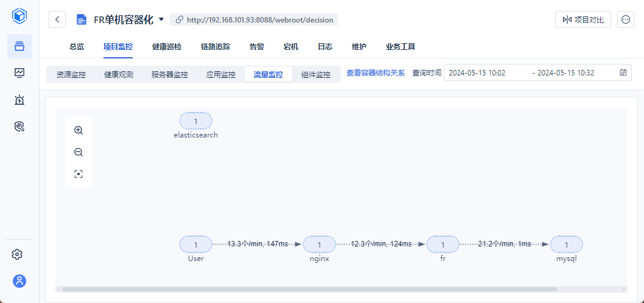Open 日志 tab
The height and width of the screenshot is (303, 644).
pyautogui.click(x=325, y=46)
